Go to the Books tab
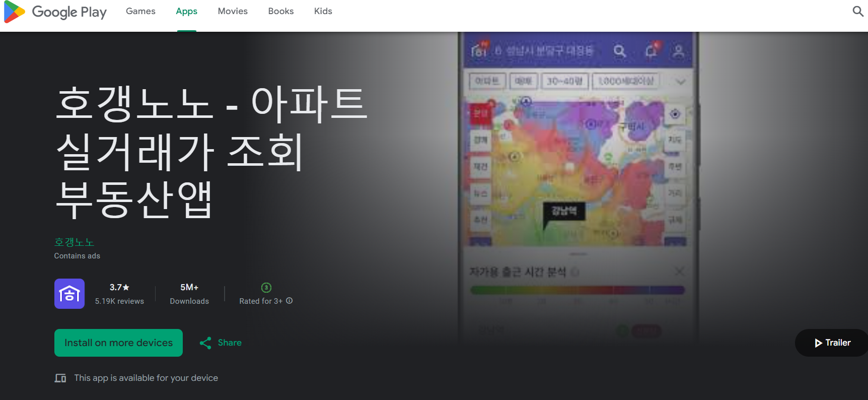The image size is (868, 400). 281,11
